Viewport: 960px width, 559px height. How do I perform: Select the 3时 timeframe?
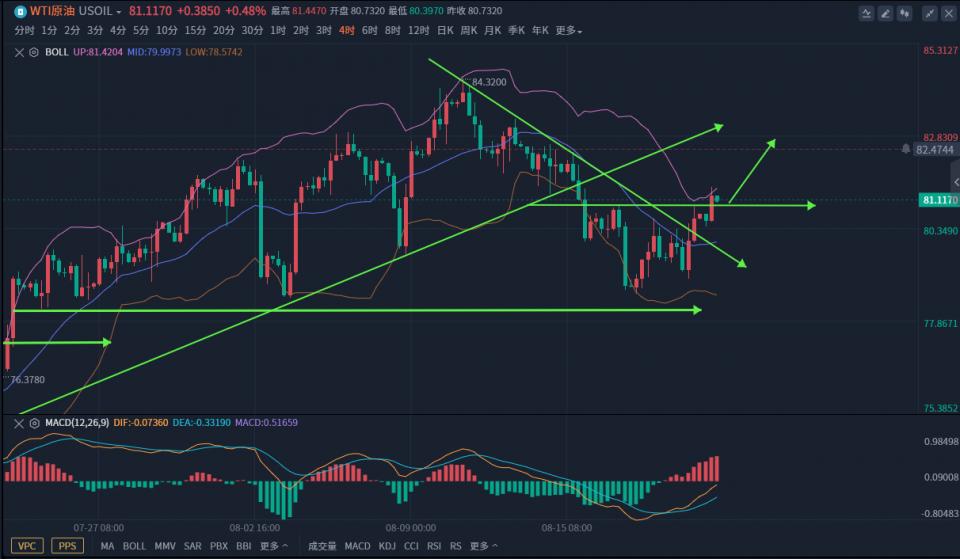tap(324, 31)
